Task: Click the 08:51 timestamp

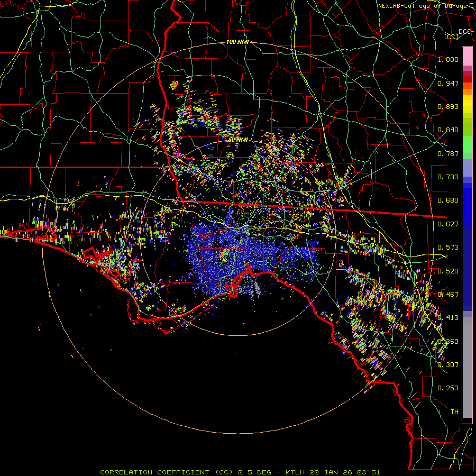Action: [x=368, y=472]
